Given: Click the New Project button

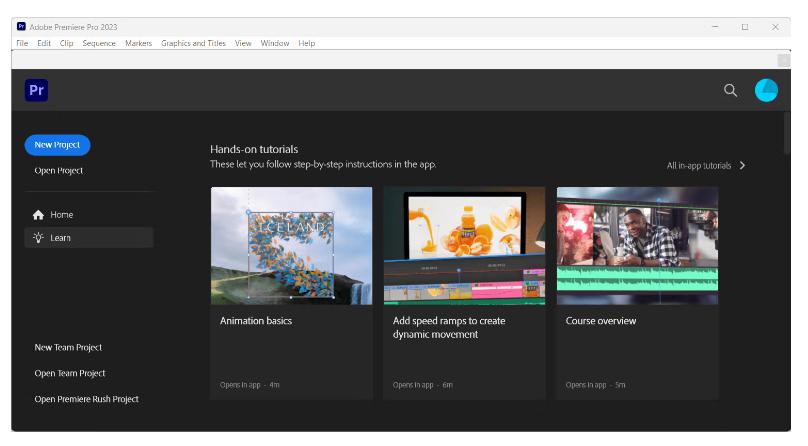Looking at the screenshot, I should pos(57,145).
